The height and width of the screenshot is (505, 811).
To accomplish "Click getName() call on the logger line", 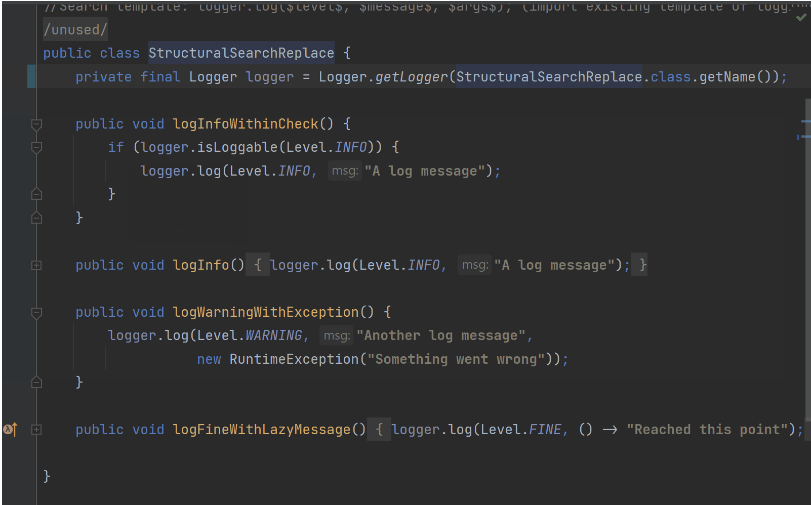I will point(735,77).
